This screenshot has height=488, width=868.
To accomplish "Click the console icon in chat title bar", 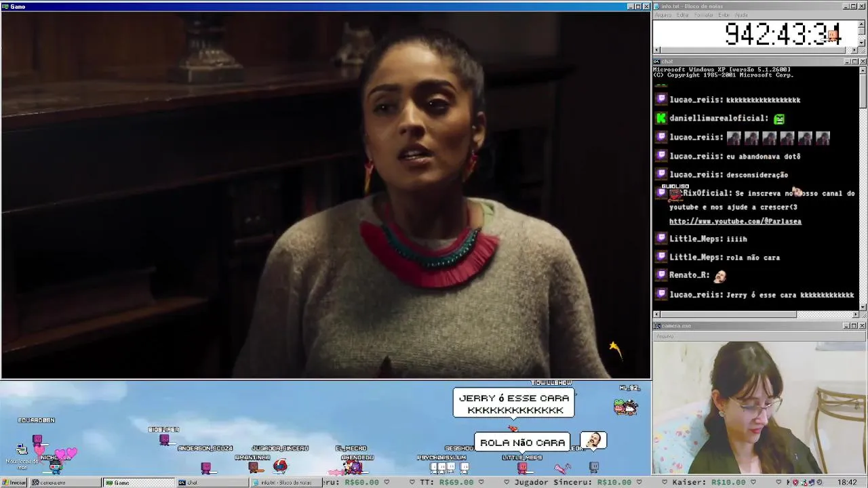I will [657, 62].
